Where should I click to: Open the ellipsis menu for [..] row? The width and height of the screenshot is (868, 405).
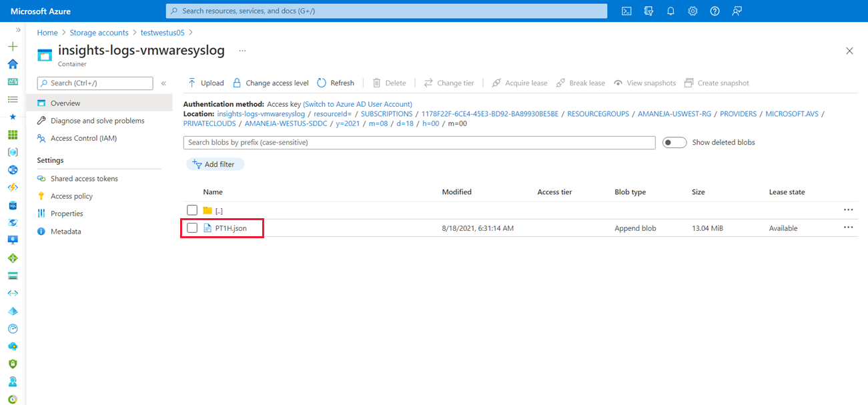[x=849, y=210]
